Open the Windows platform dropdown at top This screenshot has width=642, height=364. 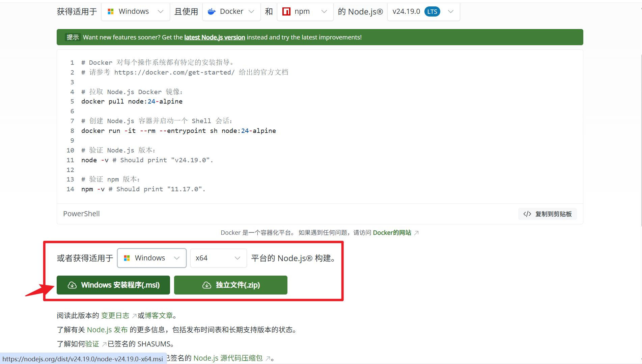tap(135, 12)
